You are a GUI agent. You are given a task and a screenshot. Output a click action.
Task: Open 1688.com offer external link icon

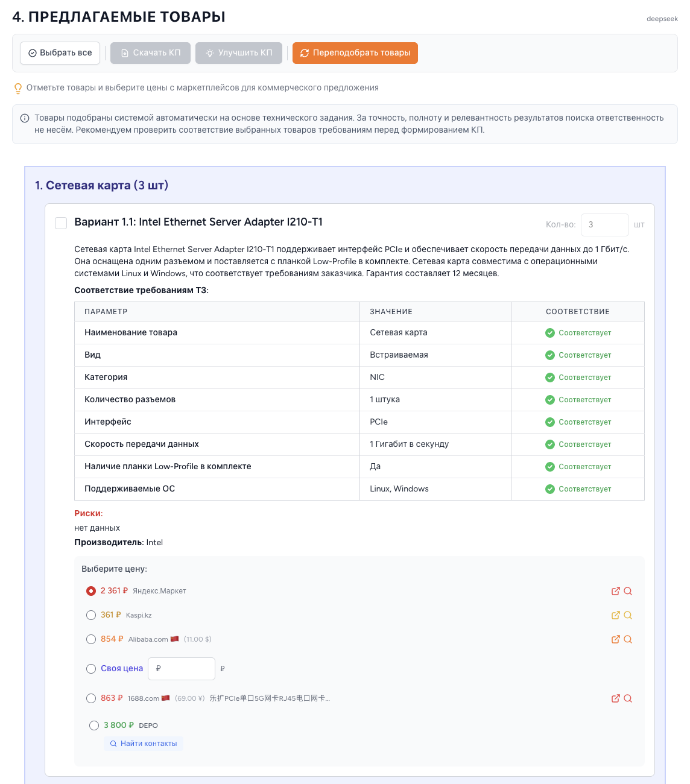coord(615,698)
